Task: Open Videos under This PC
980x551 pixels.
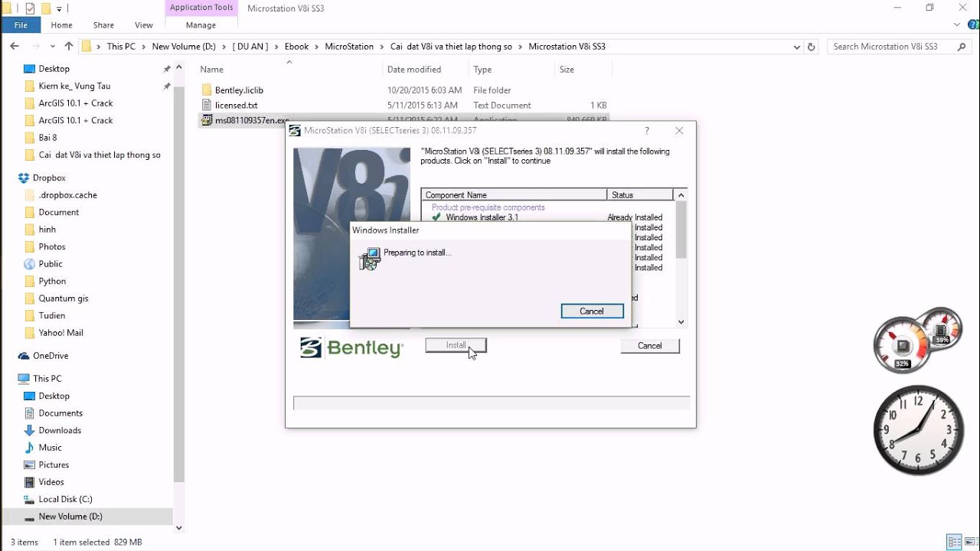Action: point(51,482)
